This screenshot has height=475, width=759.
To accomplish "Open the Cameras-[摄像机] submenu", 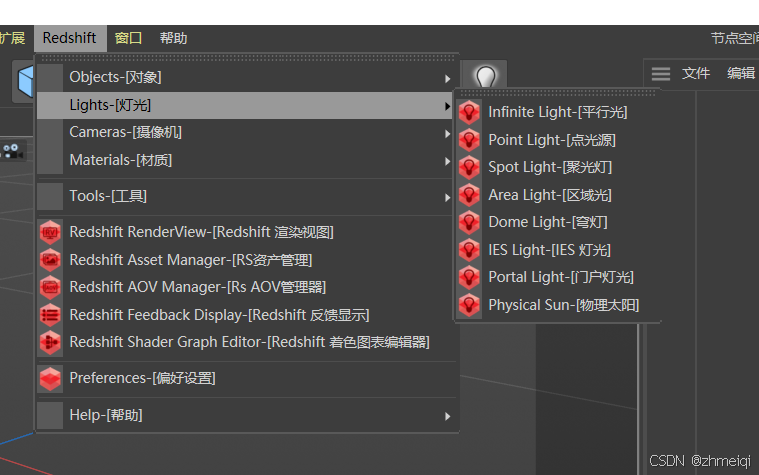I will pyautogui.click(x=246, y=132).
